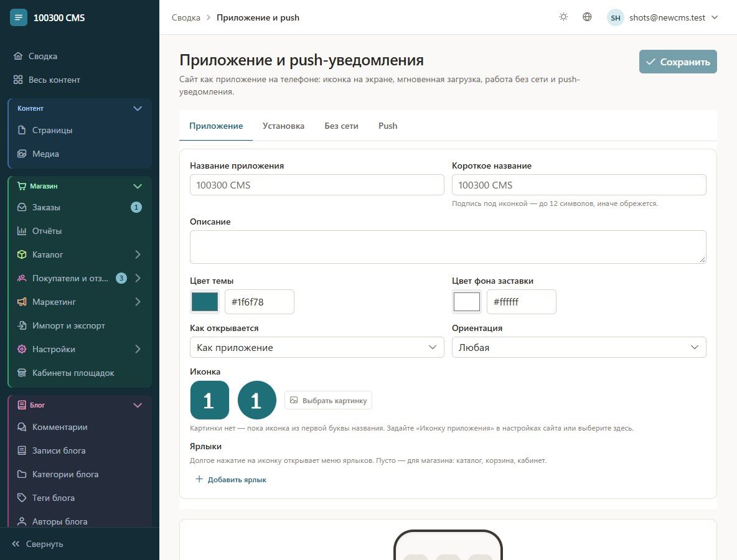737x560 pixels.
Task: Focus the Название приложения field
Action: 317,185
